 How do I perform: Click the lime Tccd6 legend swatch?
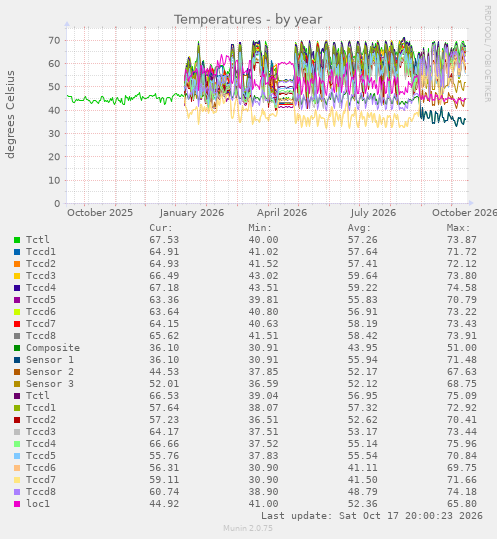17,312
